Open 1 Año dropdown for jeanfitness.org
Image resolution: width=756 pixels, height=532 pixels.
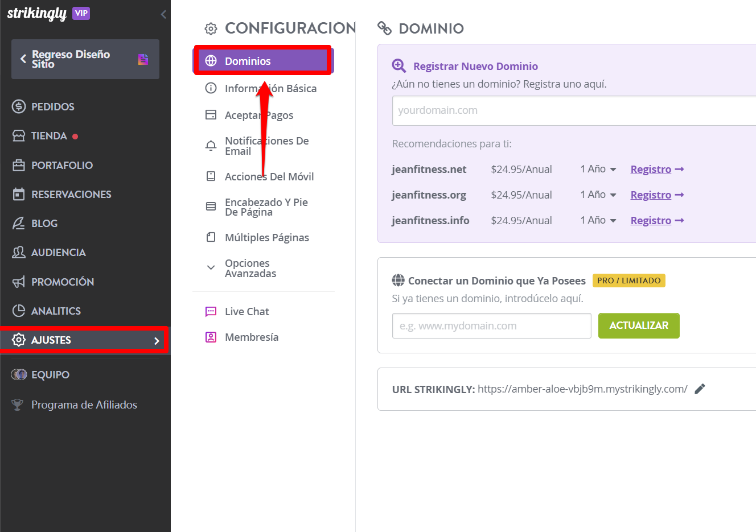(598, 195)
